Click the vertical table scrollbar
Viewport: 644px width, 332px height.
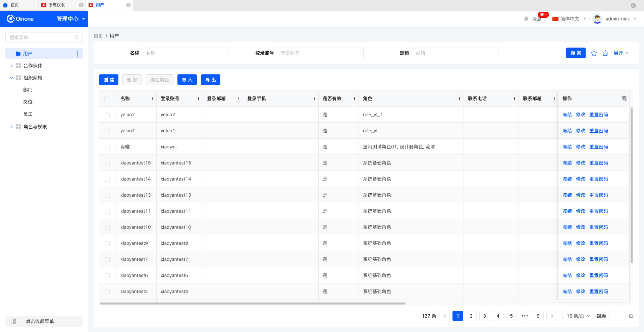coord(632,185)
